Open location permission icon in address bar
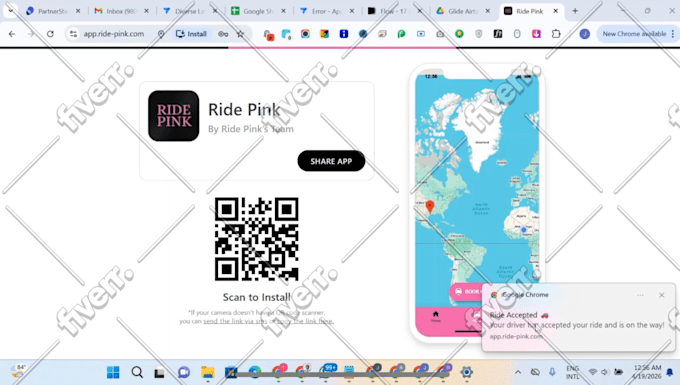Screen dimensions: 680x385 (161, 34)
